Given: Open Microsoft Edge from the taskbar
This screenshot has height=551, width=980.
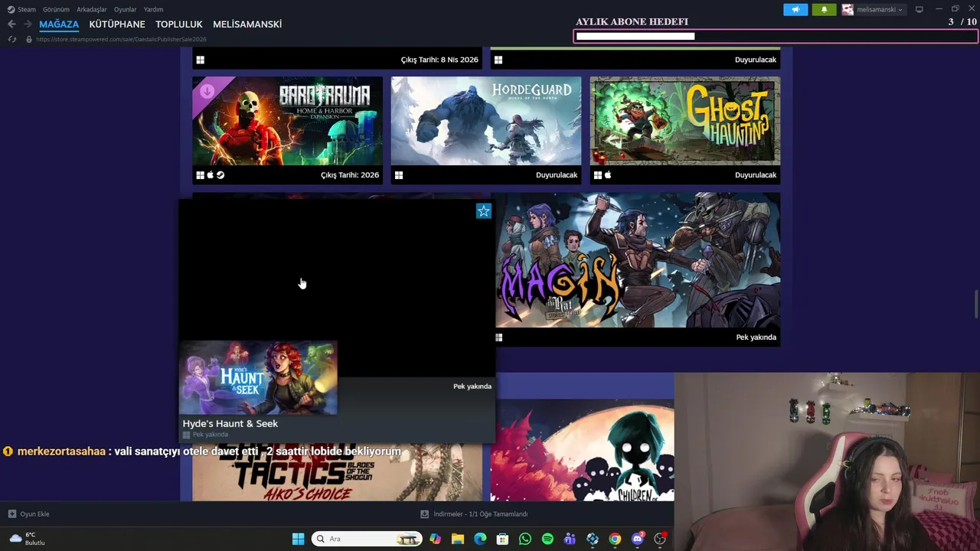Looking at the screenshot, I should (x=480, y=539).
